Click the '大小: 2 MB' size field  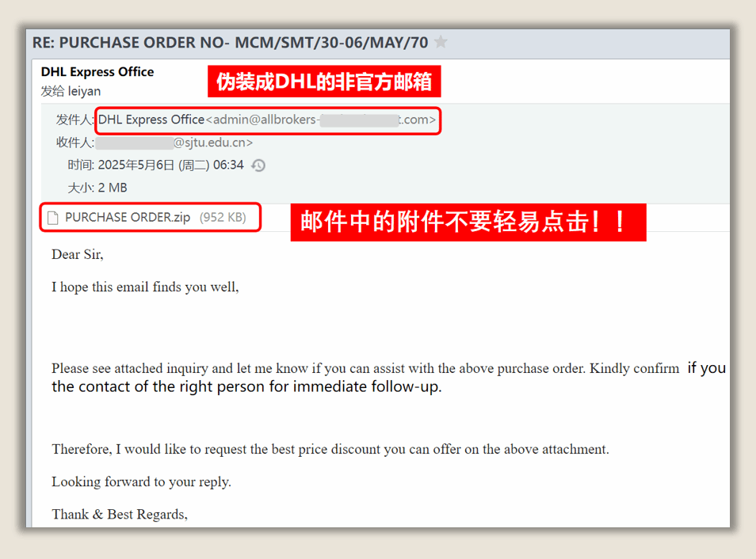tap(97, 188)
